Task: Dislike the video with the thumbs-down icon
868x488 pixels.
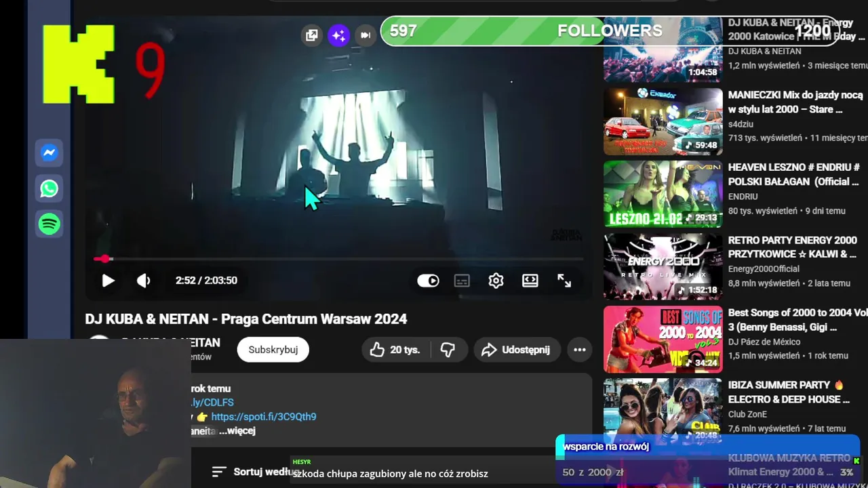Action: pos(448,350)
